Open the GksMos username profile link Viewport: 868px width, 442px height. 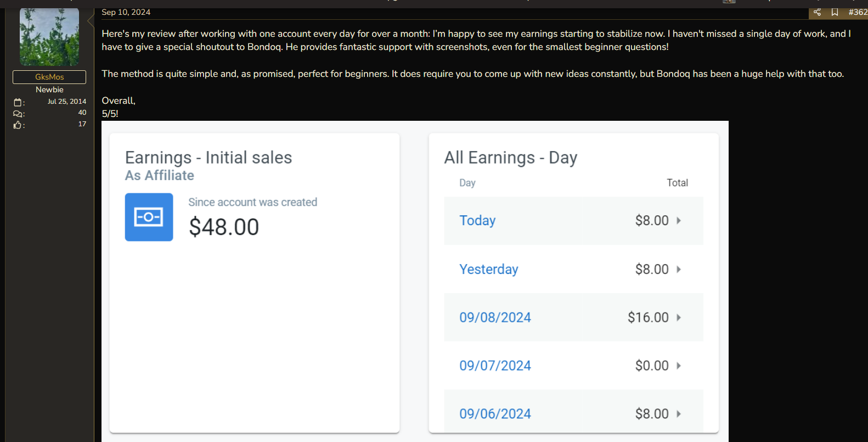click(x=49, y=77)
